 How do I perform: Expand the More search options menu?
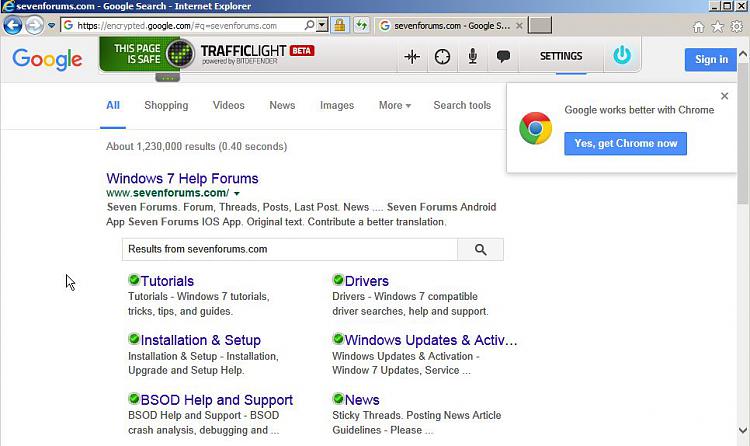click(x=395, y=105)
